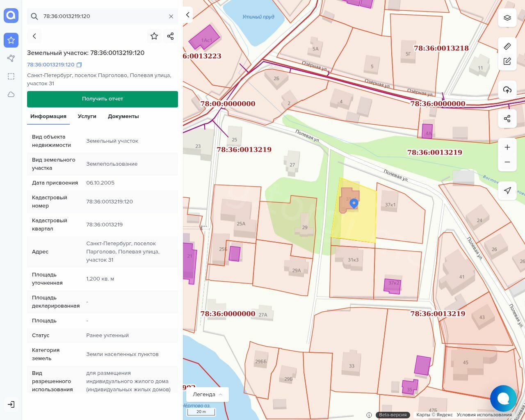Toggle area selection tool in sidebar
The image size is (525, 420).
(11, 76)
